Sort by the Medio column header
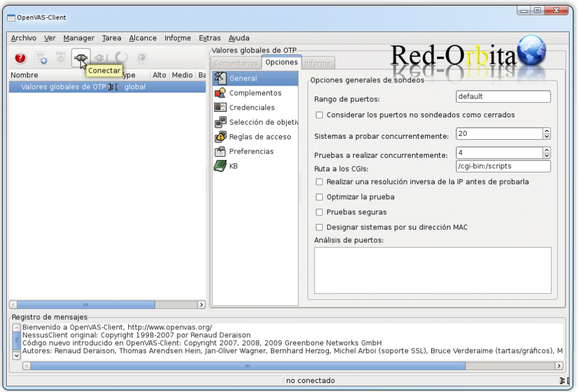The width and height of the screenshot is (578, 392). [x=182, y=75]
